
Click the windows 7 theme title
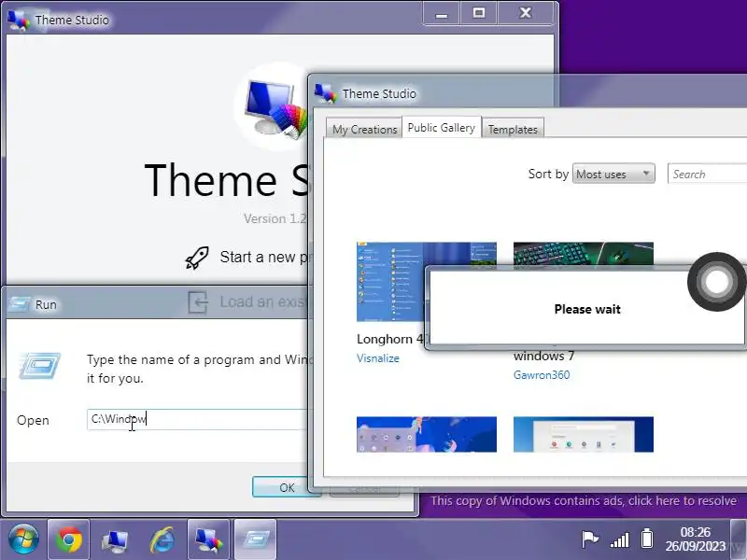click(543, 357)
